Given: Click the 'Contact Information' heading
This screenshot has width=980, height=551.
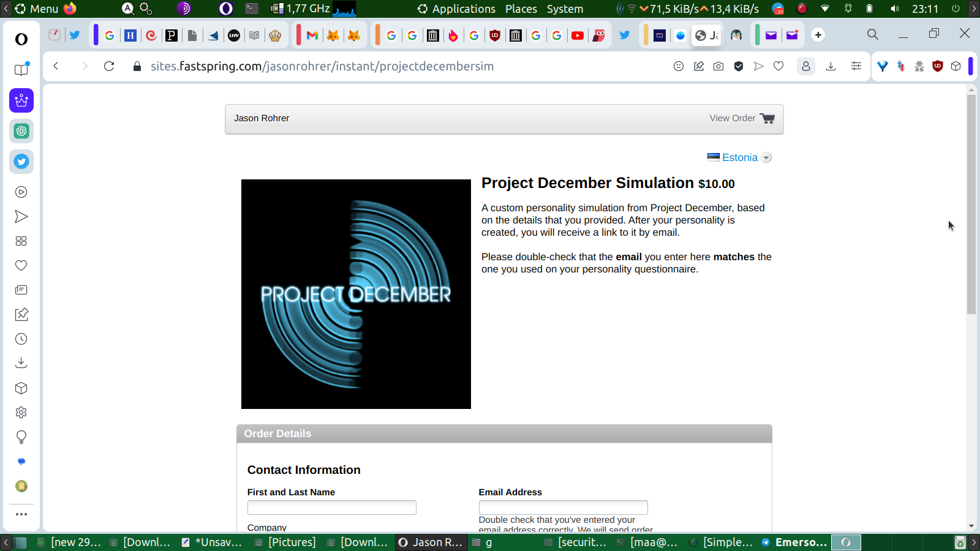Looking at the screenshot, I should (304, 470).
